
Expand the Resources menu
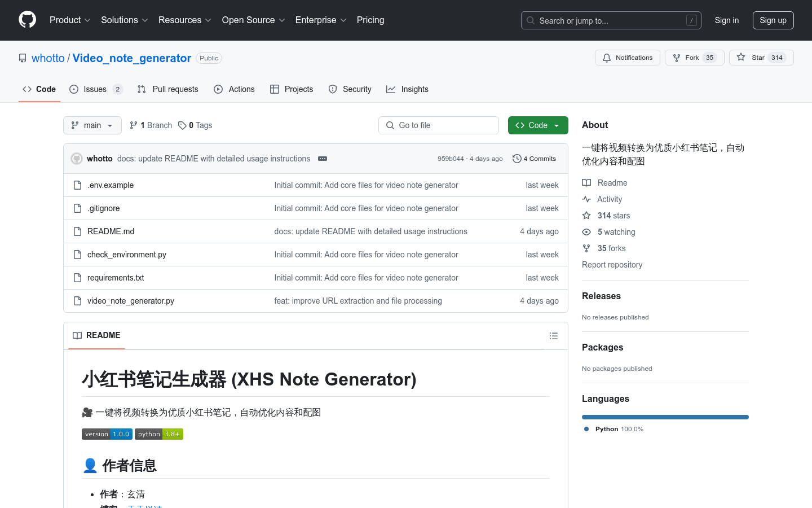pyautogui.click(x=185, y=20)
